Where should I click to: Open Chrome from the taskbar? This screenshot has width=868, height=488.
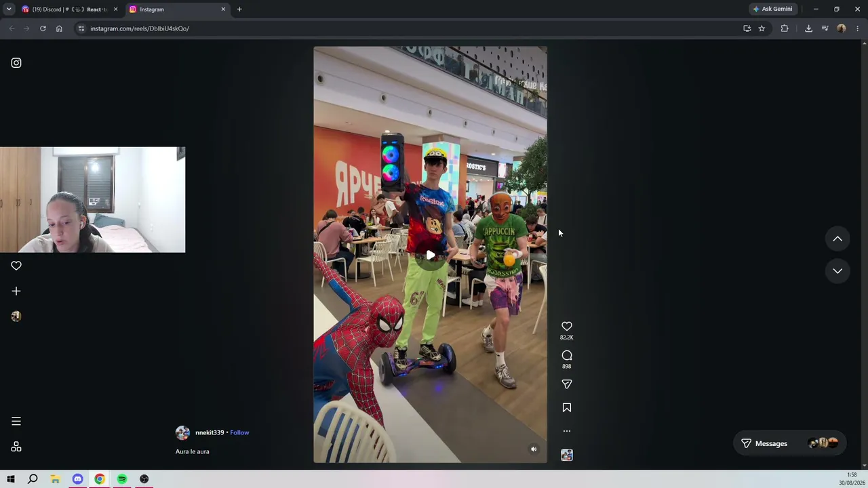pyautogui.click(x=100, y=479)
